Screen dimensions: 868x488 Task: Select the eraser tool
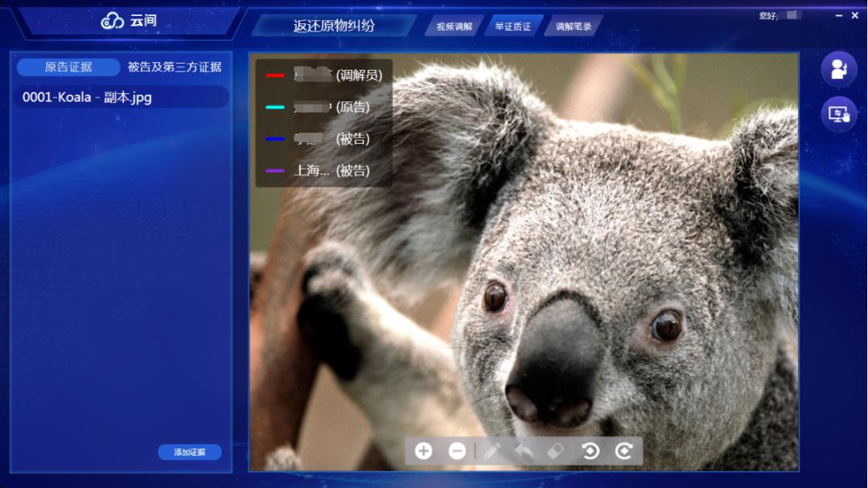click(x=555, y=451)
